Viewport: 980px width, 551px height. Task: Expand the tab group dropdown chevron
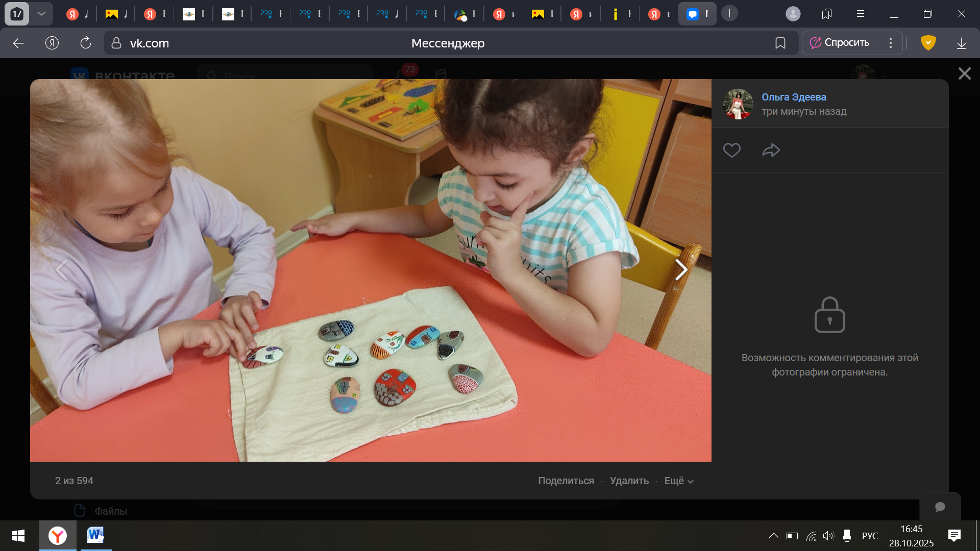41,14
